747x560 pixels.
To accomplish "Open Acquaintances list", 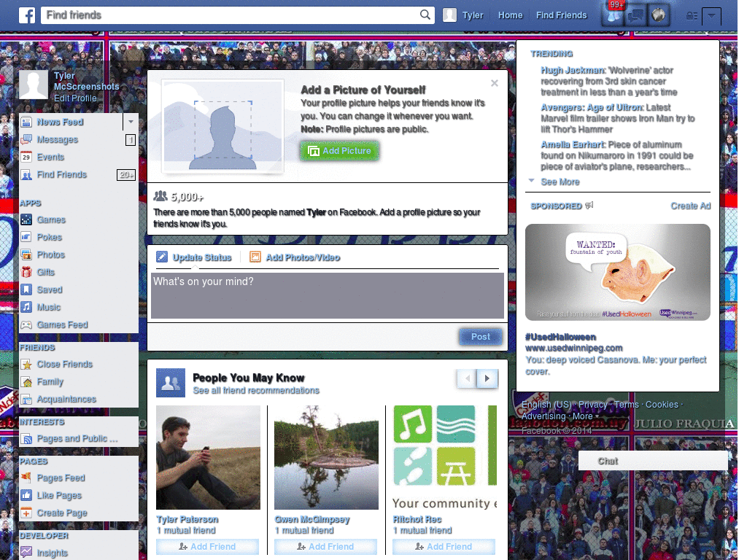I will (x=66, y=399).
